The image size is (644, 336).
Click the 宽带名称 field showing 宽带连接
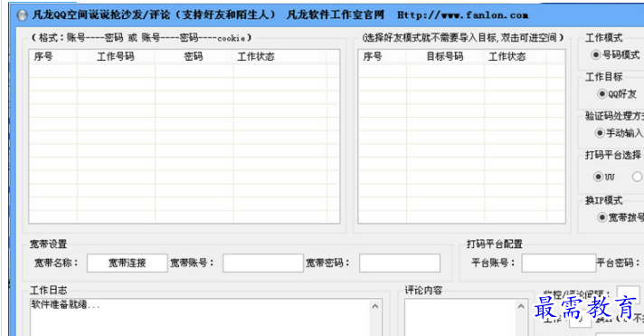tap(128, 263)
